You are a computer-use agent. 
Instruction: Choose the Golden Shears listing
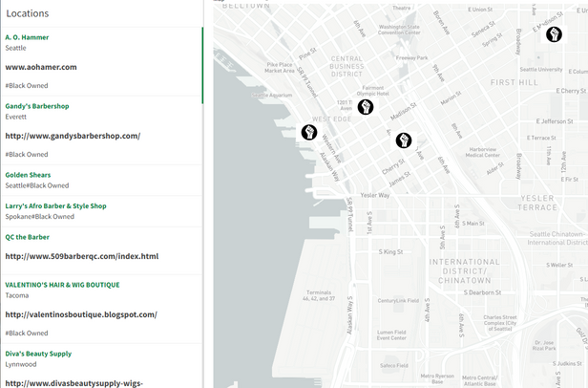(x=29, y=175)
